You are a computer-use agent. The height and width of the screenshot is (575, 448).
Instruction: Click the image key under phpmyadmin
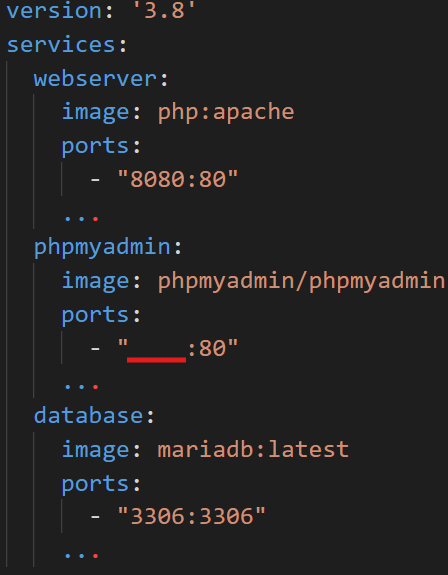coord(95,281)
